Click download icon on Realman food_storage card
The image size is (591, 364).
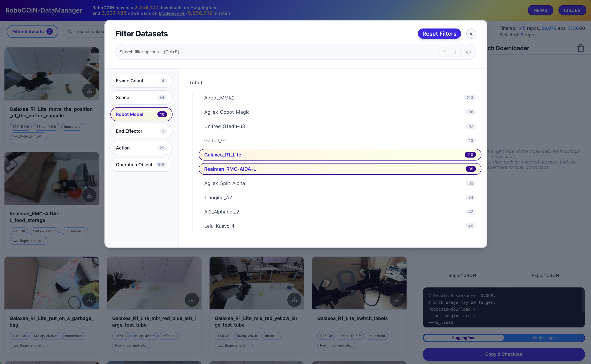[89, 195]
